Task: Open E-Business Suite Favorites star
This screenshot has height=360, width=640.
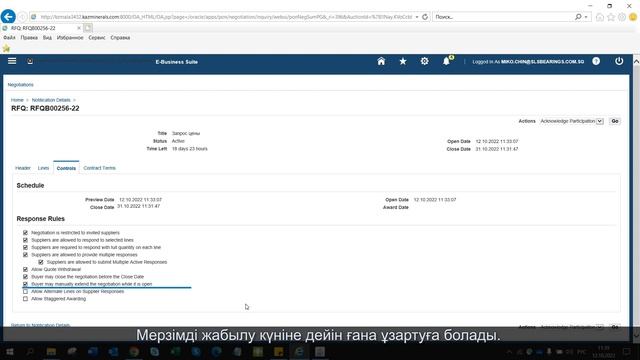Action: pyautogui.click(x=403, y=61)
